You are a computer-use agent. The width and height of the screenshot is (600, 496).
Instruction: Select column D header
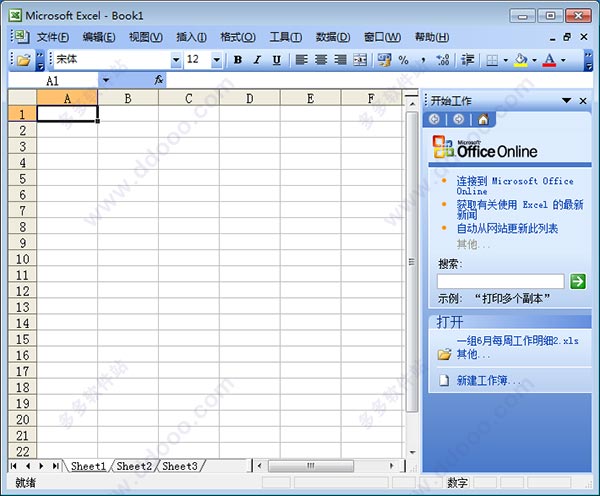point(249,98)
